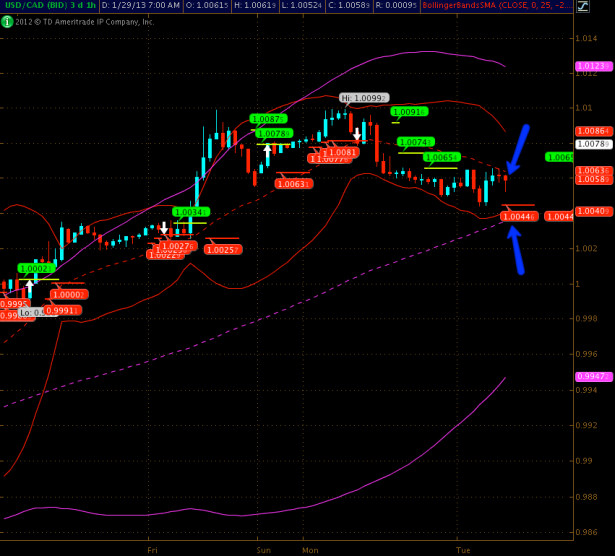Click the green 1.0065 signal label
Viewport: 615px width, 556px height.
coord(441,157)
